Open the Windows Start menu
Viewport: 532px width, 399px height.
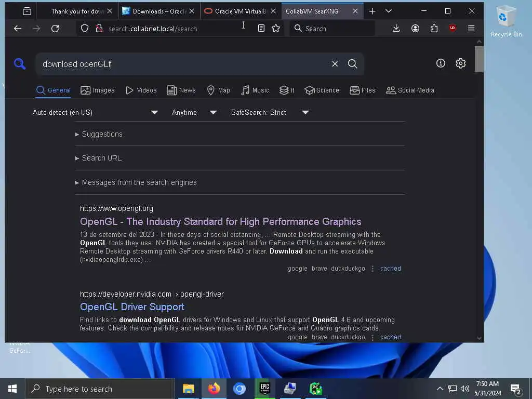pyautogui.click(x=12, y=389)
